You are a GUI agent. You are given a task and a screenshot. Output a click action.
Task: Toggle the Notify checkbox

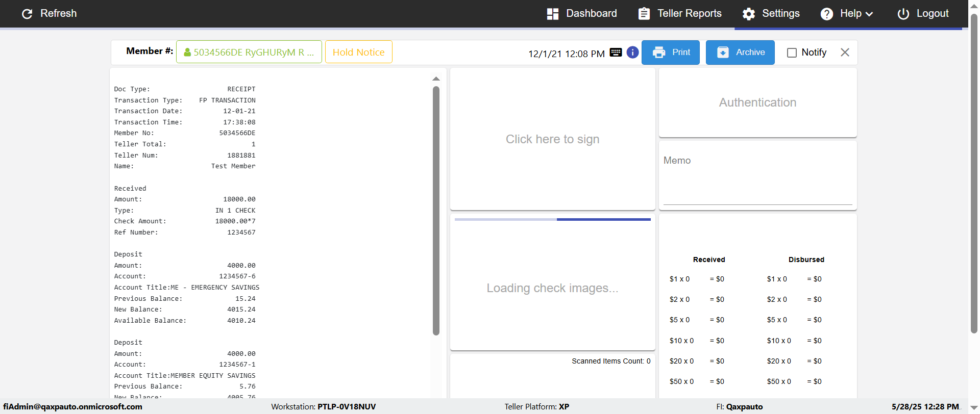pyautogui.click(x=792, y=53)
